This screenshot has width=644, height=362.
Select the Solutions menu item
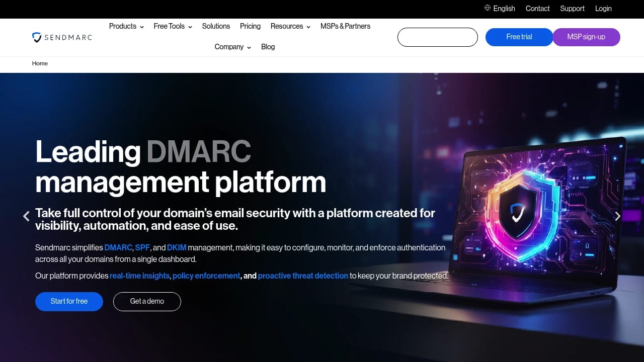click(216, 26)
